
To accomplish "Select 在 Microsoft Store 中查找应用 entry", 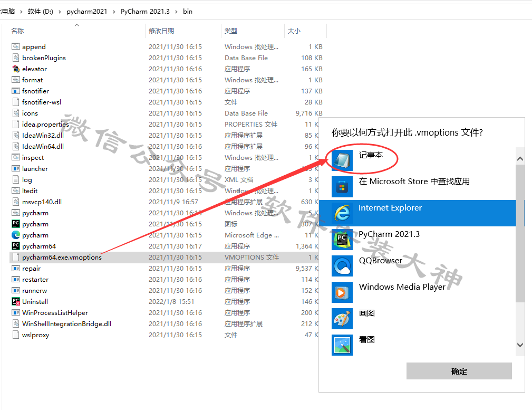I will (x=414, y=182).
